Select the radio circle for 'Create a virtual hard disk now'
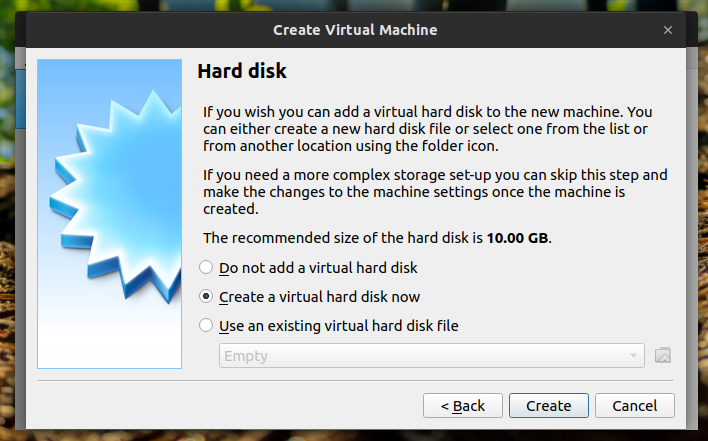Image resolution: width=708 pixels, height=441 pixels. [207, 297]
